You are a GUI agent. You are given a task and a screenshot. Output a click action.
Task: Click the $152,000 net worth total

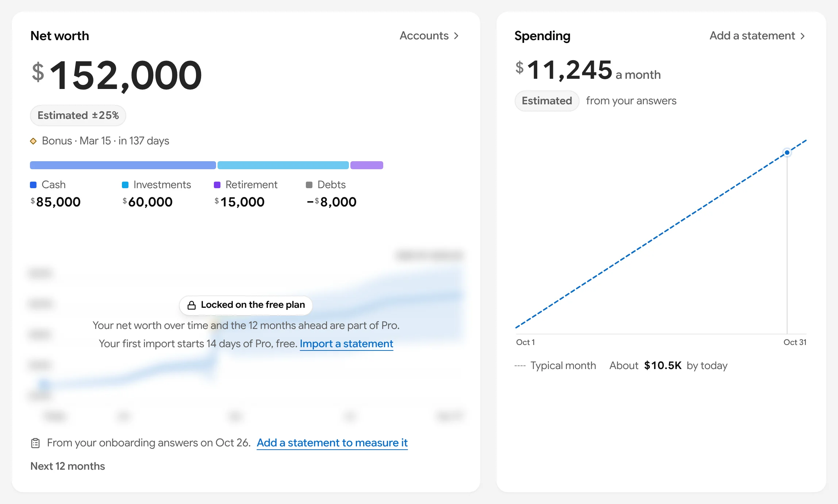tap(117, 75)
